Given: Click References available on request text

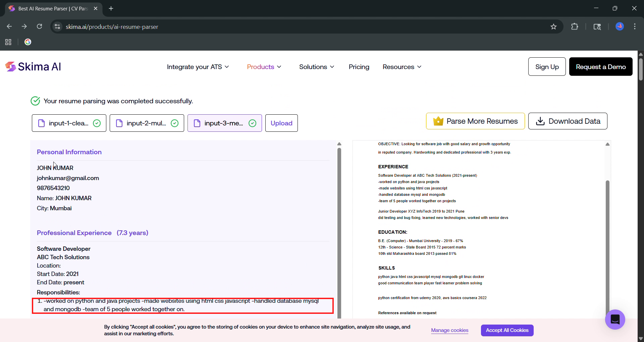Looking at the screenshot, I should click(x=407, y=313).
